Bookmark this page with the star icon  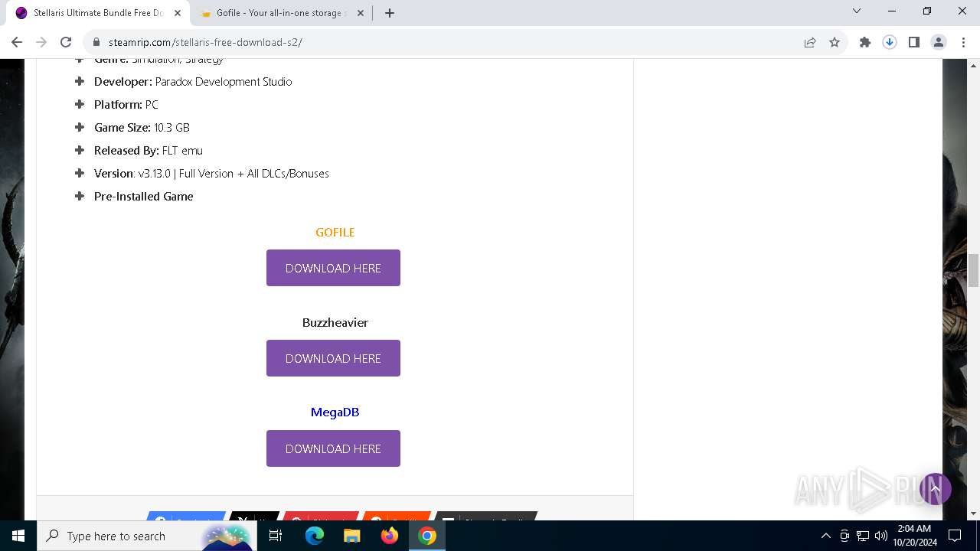point(835,42)
